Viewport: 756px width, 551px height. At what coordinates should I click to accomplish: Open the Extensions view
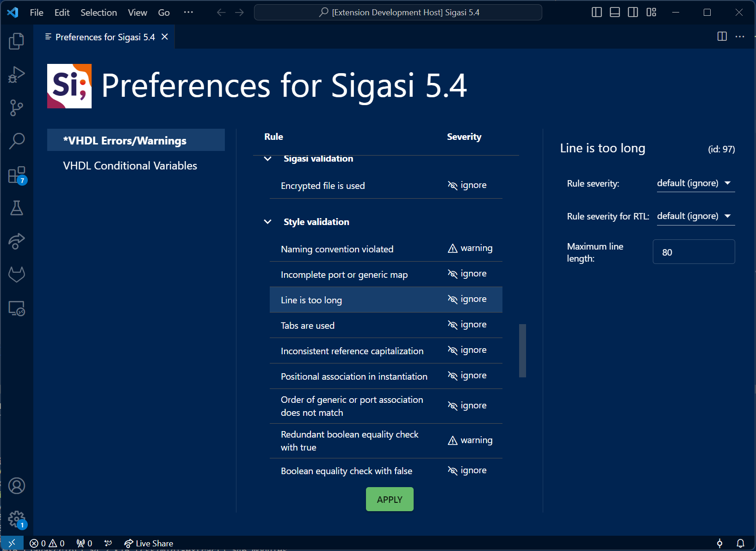[17, 175]
